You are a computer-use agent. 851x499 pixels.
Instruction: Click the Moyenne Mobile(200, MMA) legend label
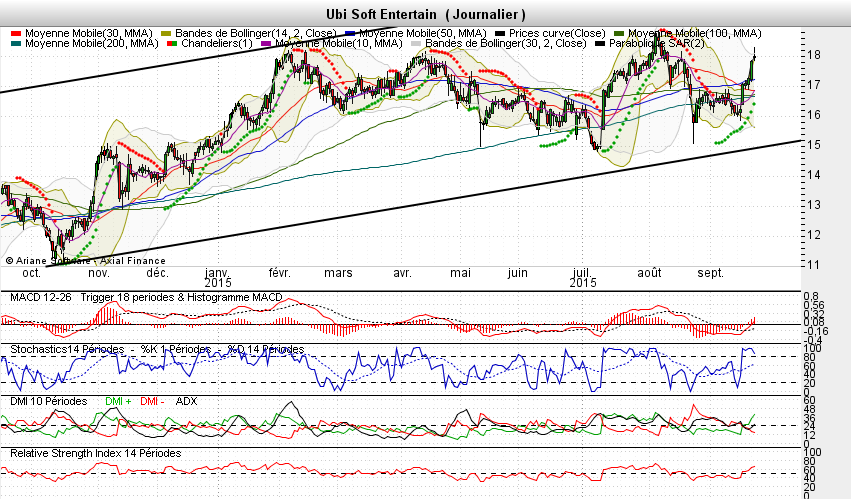coord(92,43)
